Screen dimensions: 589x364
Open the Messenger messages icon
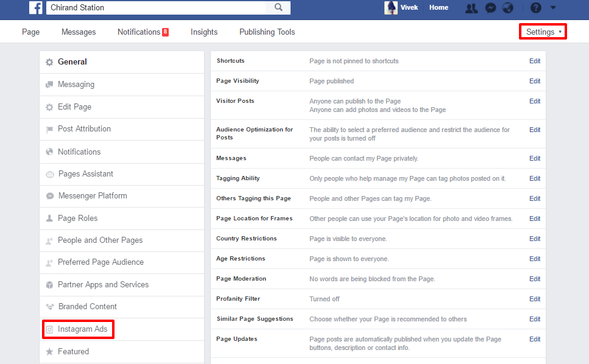click(490, 8)
